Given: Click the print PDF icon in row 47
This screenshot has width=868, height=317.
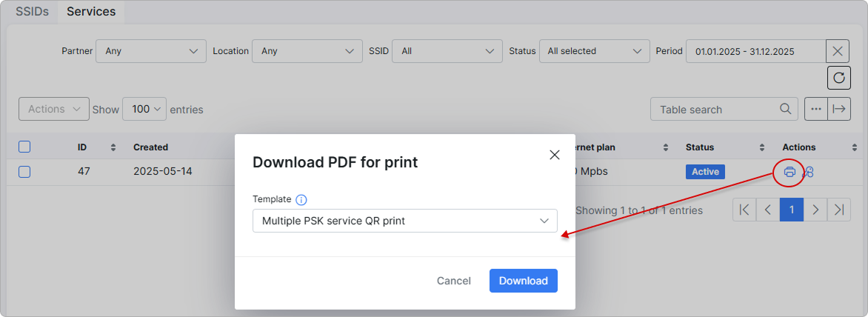Looking at the screenshot, I should pyautogui.click(x=789, y=172).
